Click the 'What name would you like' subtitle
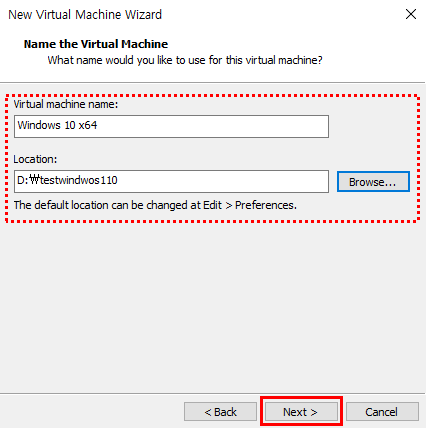The image size is (426, 428). [185, 60]
